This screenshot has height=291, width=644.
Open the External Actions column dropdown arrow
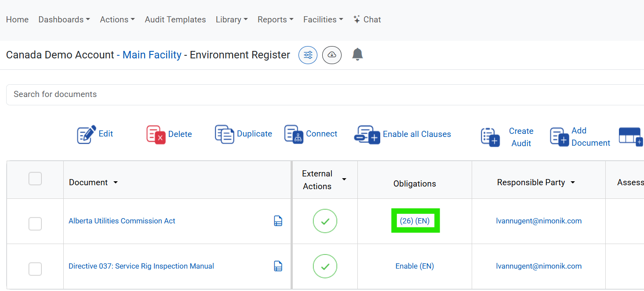[x=344, y=179]
